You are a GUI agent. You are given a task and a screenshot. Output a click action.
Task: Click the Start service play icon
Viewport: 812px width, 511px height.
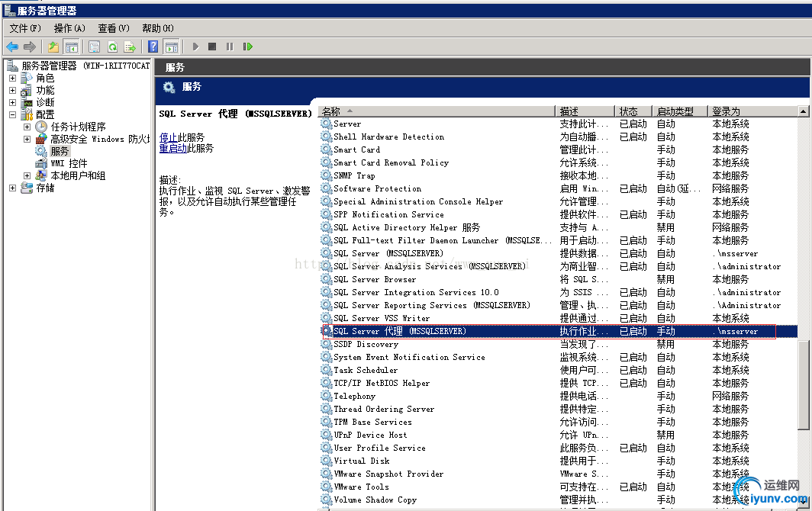coord(195,47)
